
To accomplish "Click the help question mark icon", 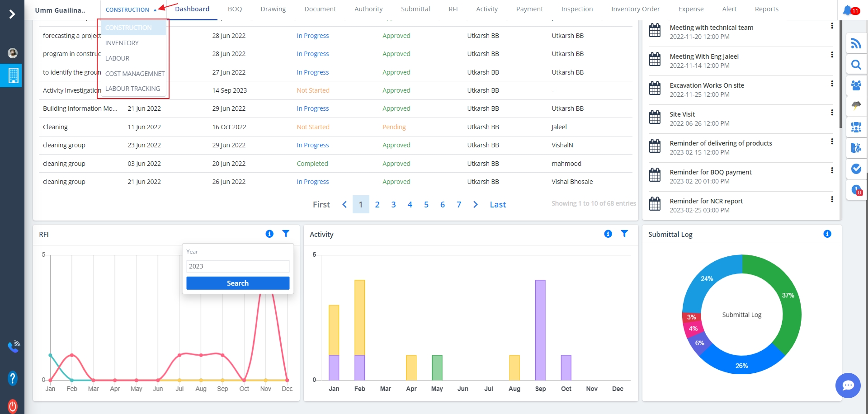I will (13, 378).
